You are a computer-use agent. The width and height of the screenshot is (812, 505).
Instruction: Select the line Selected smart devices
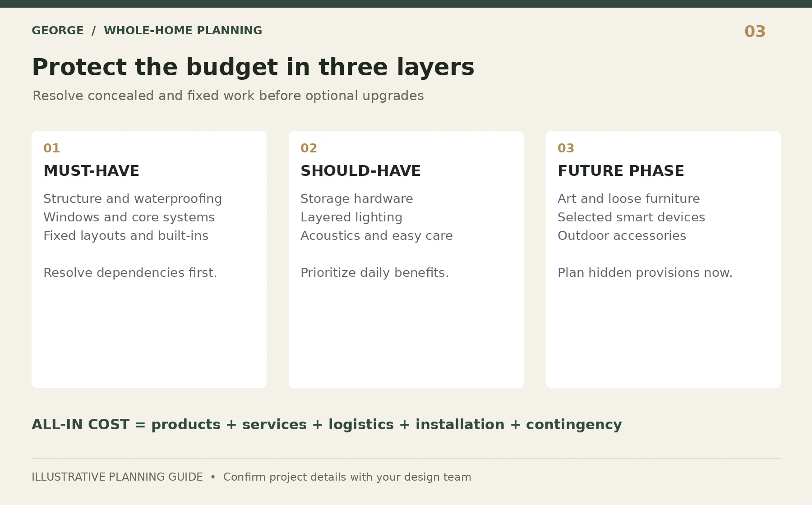pyautogui.click(x=631, y=217)
